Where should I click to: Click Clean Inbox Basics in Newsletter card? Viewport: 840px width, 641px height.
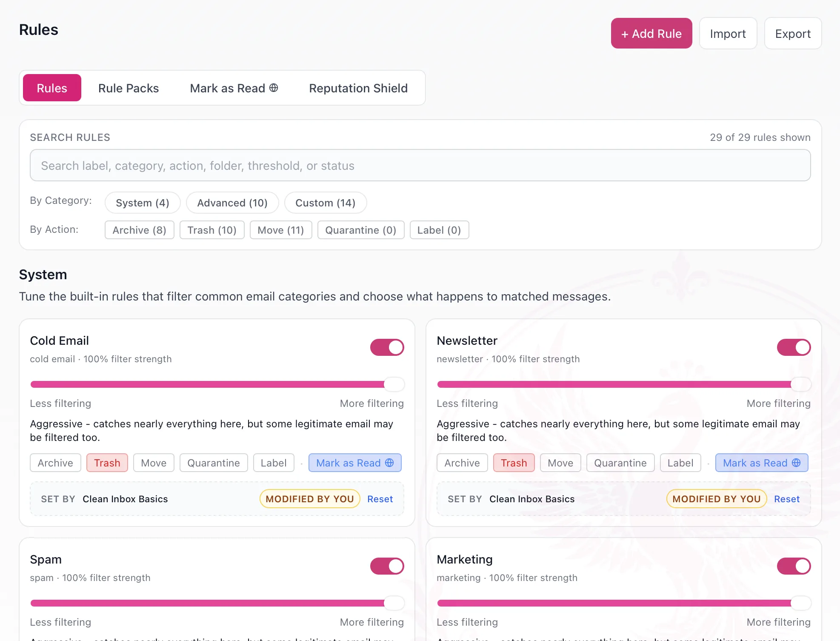click(532, 499)
